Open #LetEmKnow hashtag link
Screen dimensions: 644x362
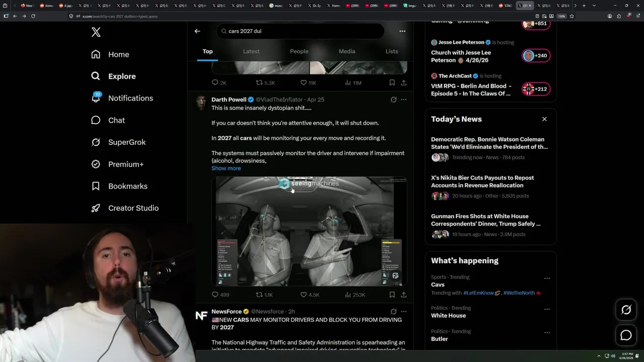pyautogui.click(x=482, y=293)
